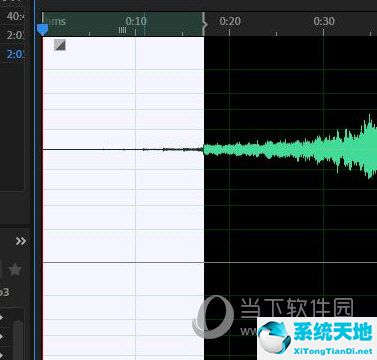Click the blue playhead marker on ruler
Image resolution: width=377 pixels, height=360 pixels.
click(42, 29)
